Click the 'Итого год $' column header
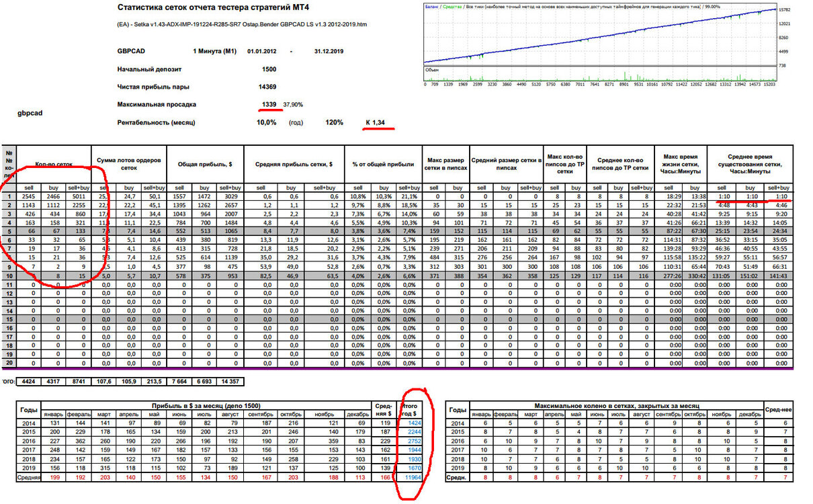 (411, 410)
